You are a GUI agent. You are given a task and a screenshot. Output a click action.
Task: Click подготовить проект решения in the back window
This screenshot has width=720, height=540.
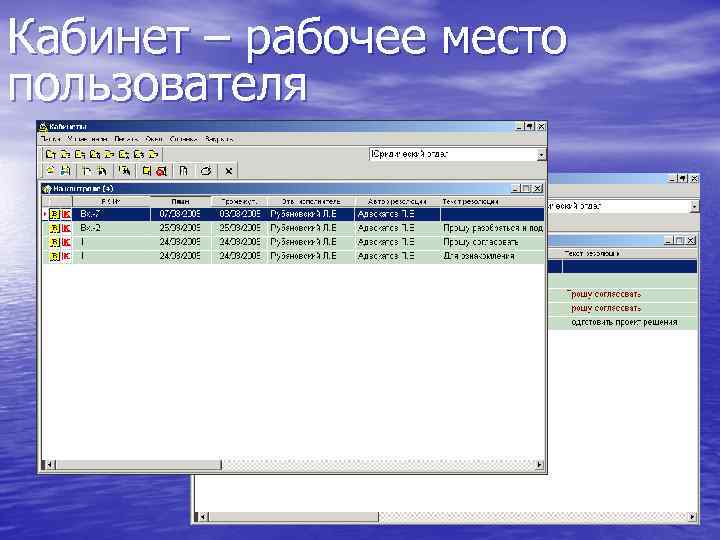click(x=624, y=322)
